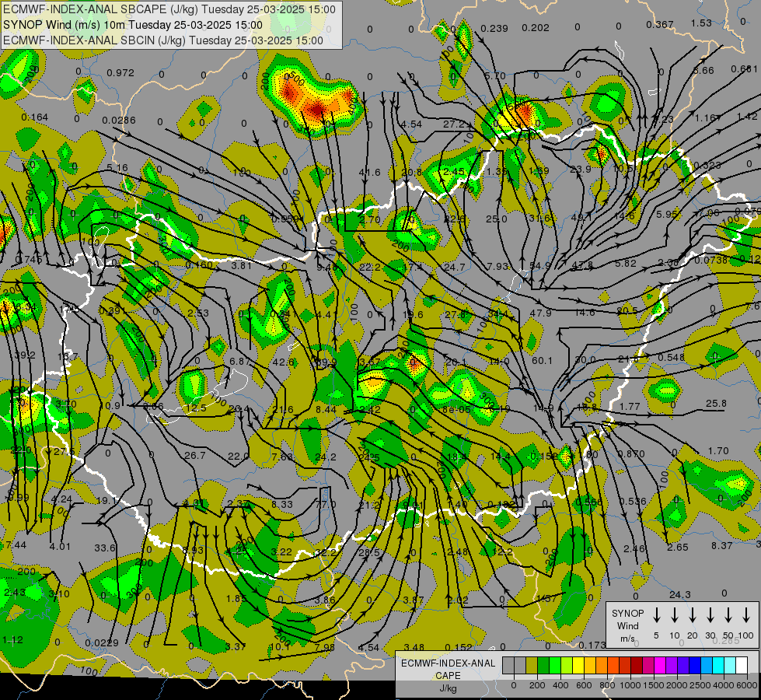Image resolution: width=761 pixels, height=700 pixels.
Task: Click the wind arrow icon above 10
Action: pyautogui.click(x=675, y=615)
